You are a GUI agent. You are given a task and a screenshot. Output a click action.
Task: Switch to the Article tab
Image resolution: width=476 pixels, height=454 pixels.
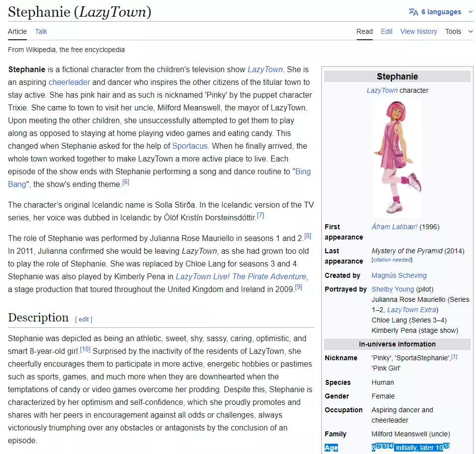tap(17, 31)
